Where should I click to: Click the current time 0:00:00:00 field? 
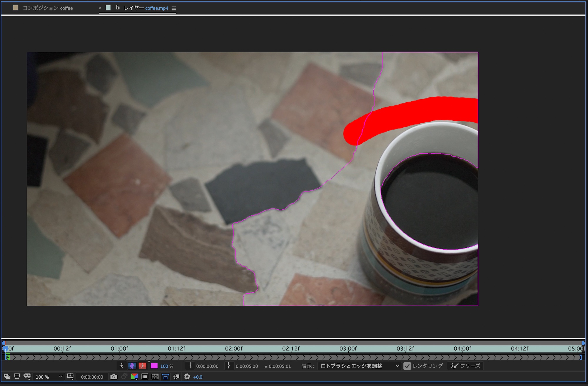92,377
